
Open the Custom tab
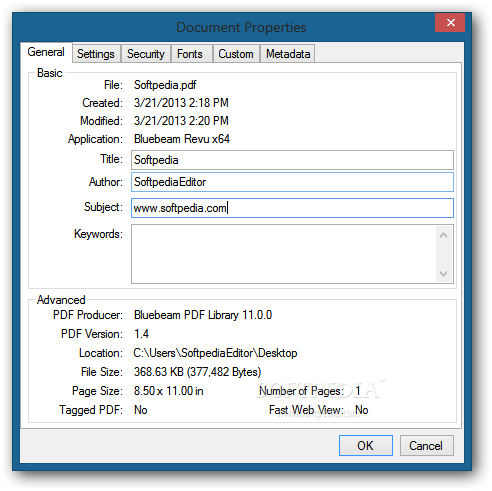coord(236,54)
